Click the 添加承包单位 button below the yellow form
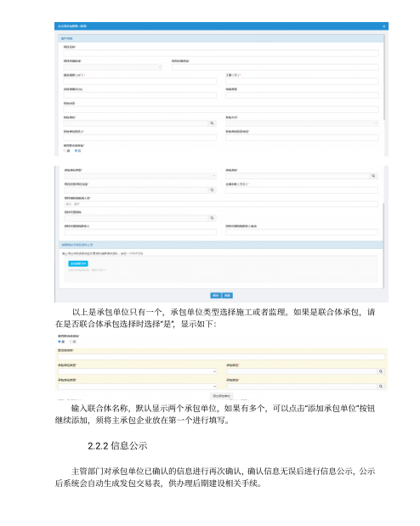This screenshot has width=420, height=526. click(222, 396)
